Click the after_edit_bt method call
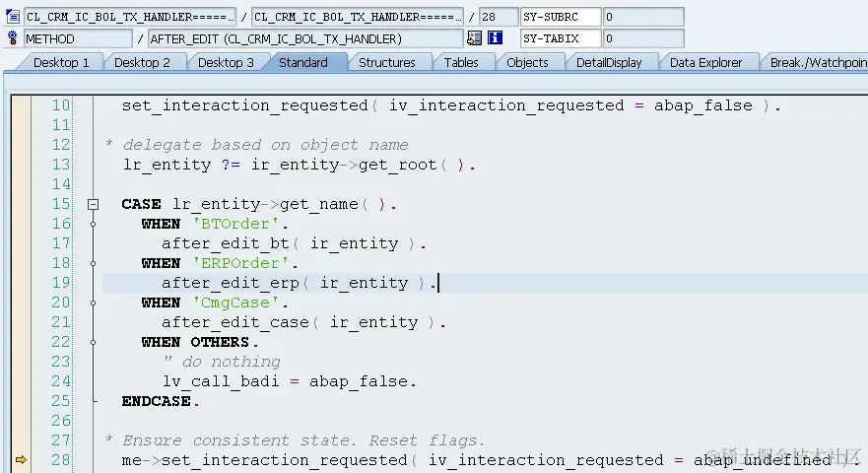This screenshot has width=868, height=473. [x=294, y=243]
